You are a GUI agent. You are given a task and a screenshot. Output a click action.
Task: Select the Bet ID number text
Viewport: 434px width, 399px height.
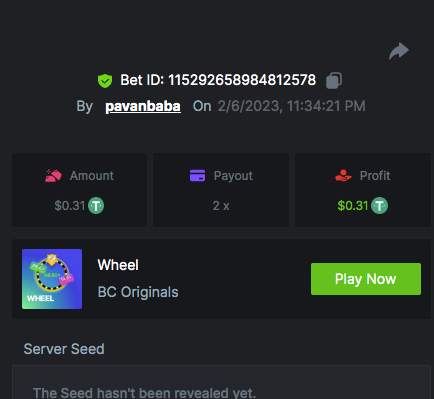(242, 80)
